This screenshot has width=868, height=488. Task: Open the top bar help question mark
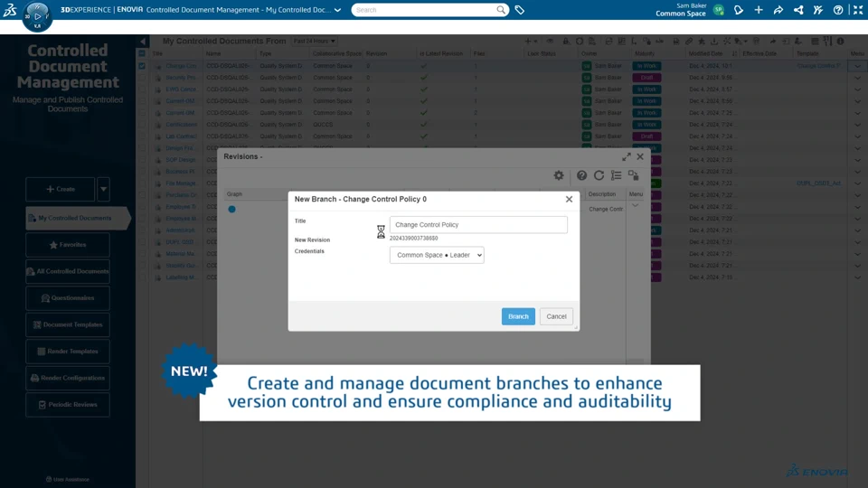(x=838, y=10)
